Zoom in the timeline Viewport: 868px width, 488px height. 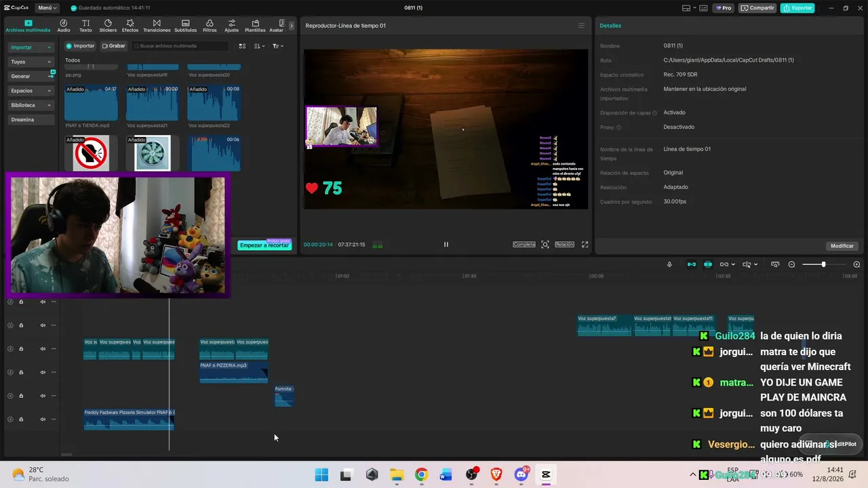(856, 264)
